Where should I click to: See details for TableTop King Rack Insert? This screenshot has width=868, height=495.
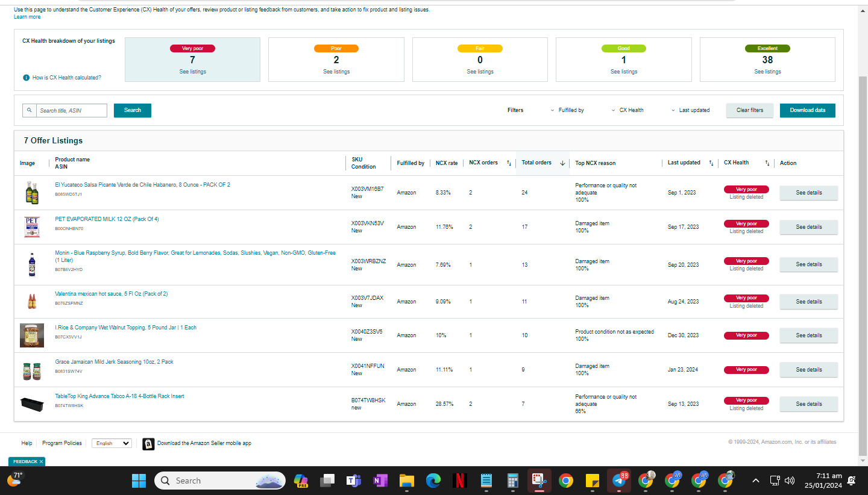coord(809,404)
